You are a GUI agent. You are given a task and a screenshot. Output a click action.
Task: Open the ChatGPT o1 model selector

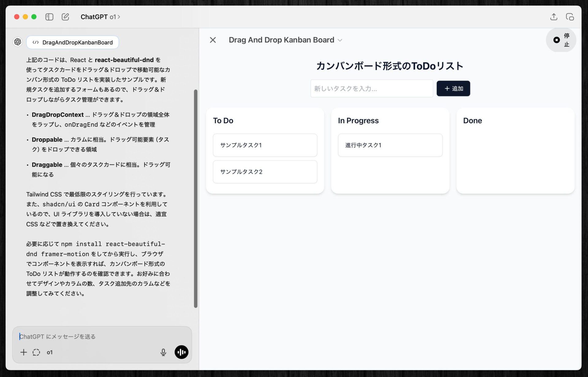pos(100,17)
